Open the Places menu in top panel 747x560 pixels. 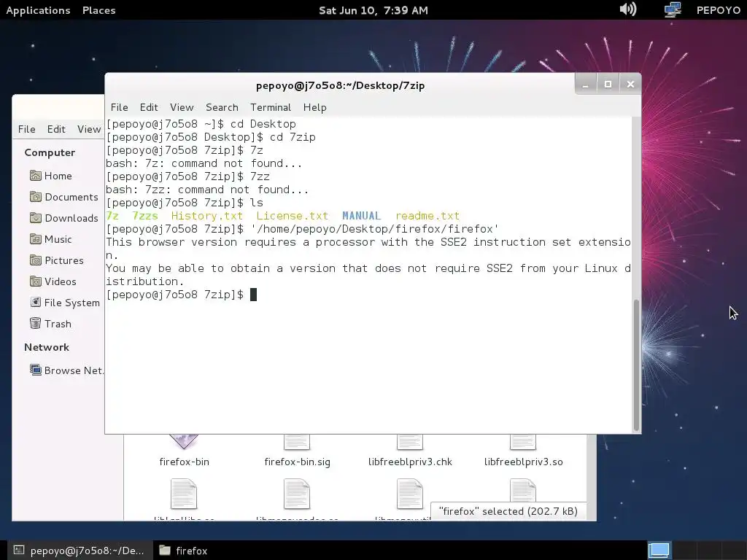coord(98,10)
